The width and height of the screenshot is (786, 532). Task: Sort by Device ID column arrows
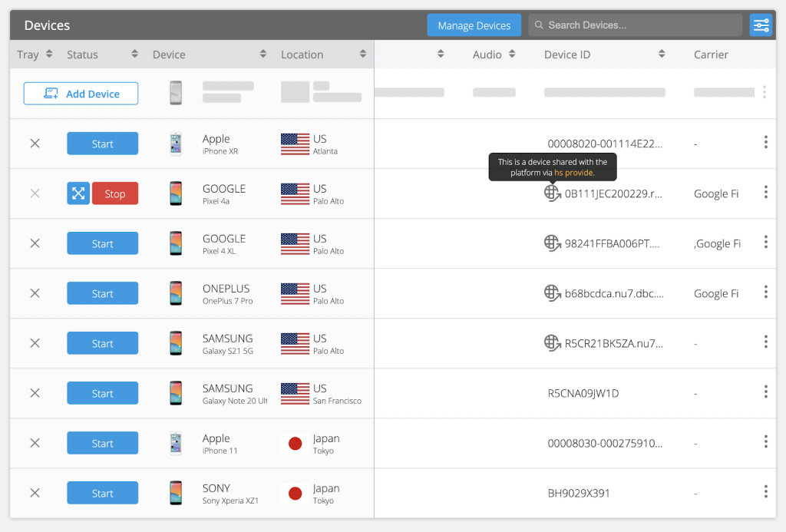click(662, 54)
